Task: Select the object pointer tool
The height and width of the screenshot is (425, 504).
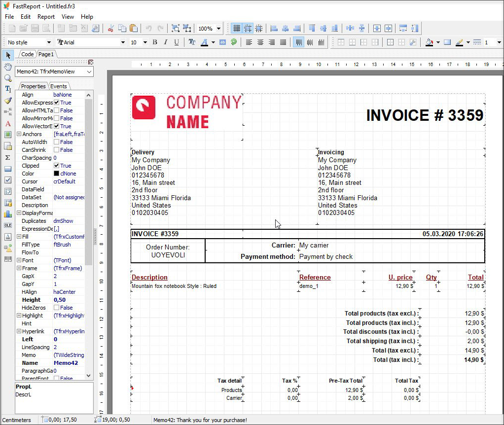Action: 8,55
